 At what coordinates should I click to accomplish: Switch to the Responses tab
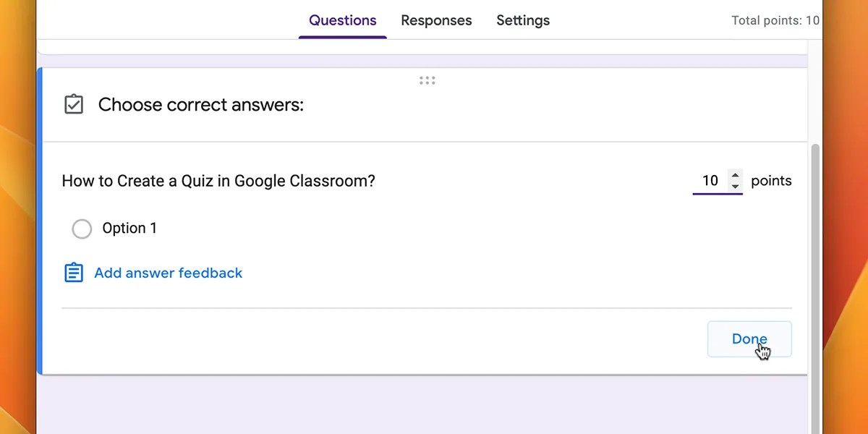point(436,20)
